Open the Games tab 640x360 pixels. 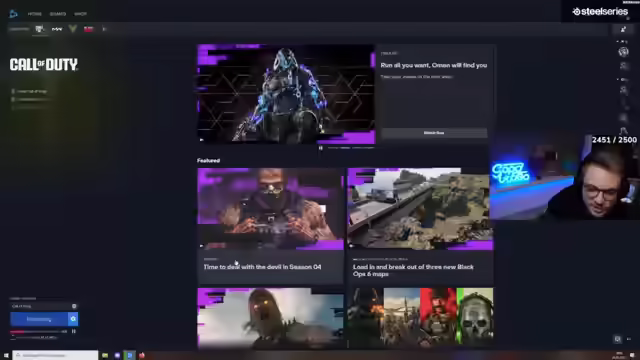pos(58,14)
